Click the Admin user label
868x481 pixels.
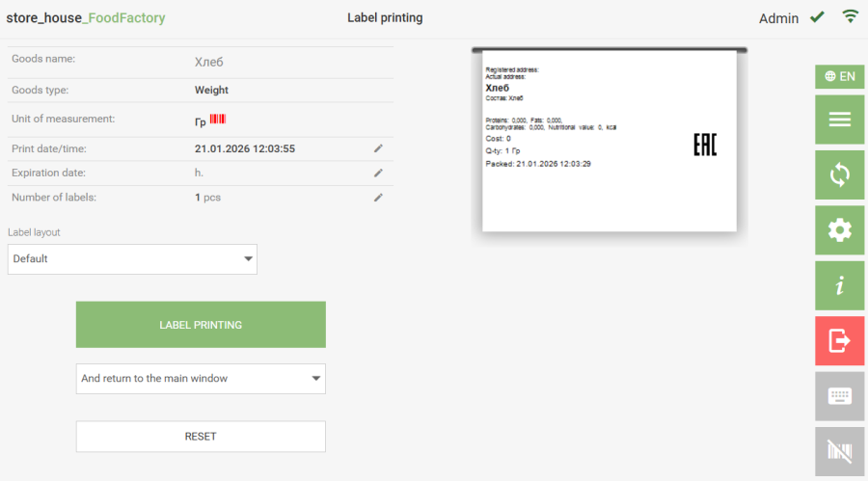(778, 18)
